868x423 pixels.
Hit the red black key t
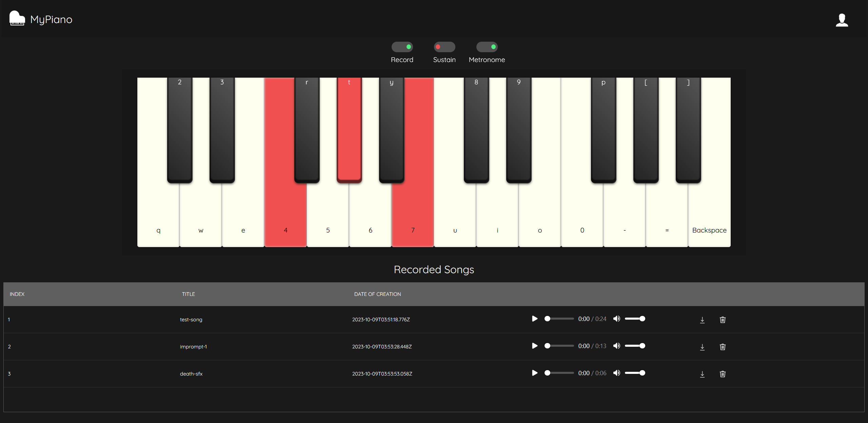pos(349,130)
